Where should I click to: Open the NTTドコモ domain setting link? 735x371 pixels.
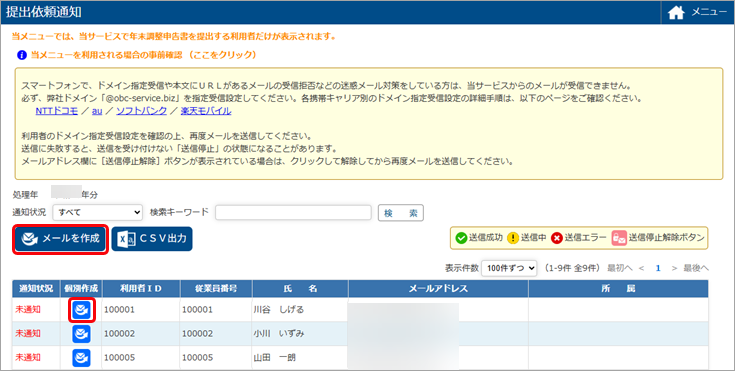click(57, 111)
